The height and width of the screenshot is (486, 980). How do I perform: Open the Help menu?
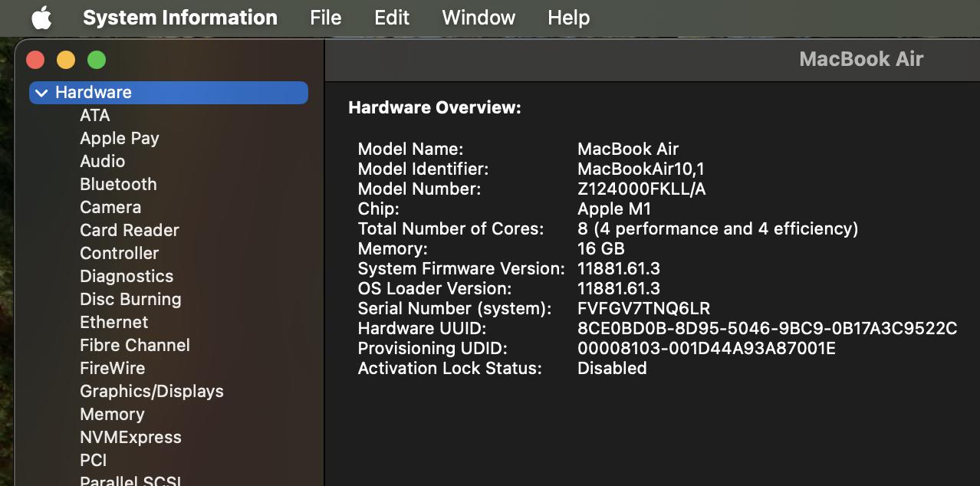pos(569,18)
